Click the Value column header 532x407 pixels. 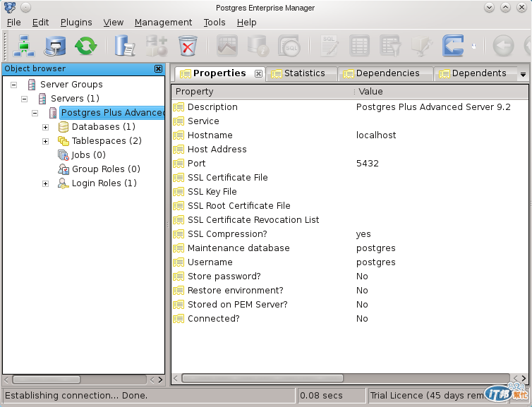(x=442, y=92)
